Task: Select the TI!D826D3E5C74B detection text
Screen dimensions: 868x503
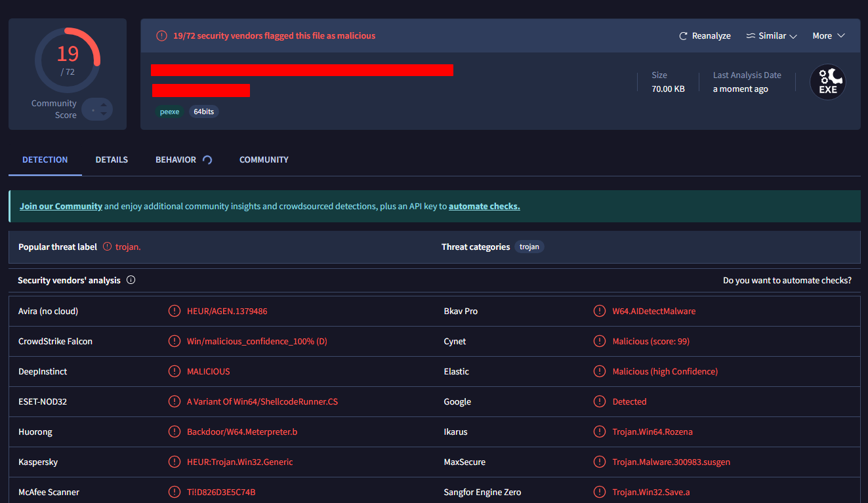Action: point(221,492)
